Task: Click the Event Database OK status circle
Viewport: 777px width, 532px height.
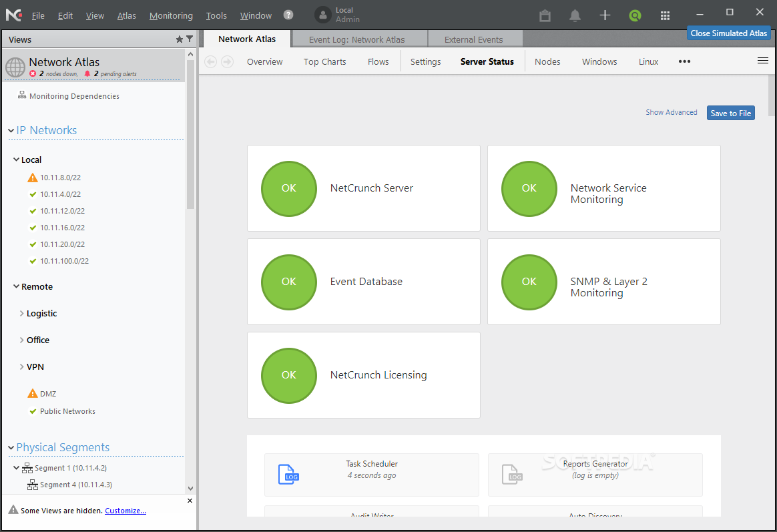Action: (x=289, y=282)
